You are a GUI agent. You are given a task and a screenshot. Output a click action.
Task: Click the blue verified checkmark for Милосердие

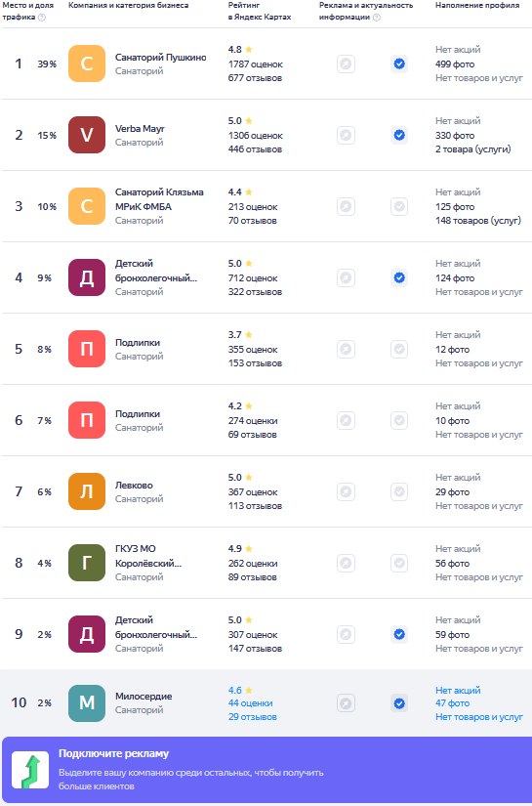399,703
